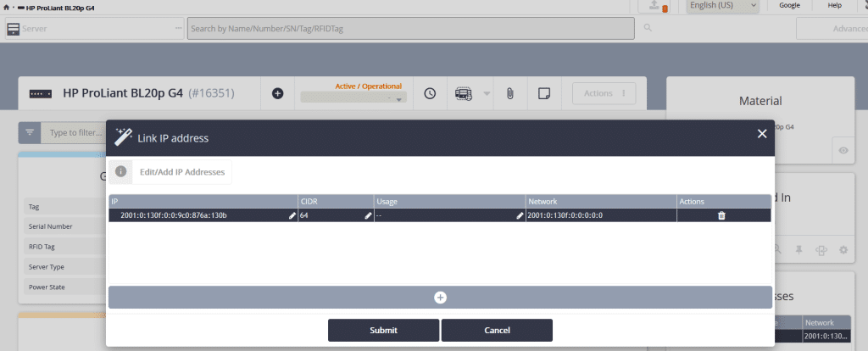Open the Help menu item
Screen dimensions: 868x351
coord(834,6)
